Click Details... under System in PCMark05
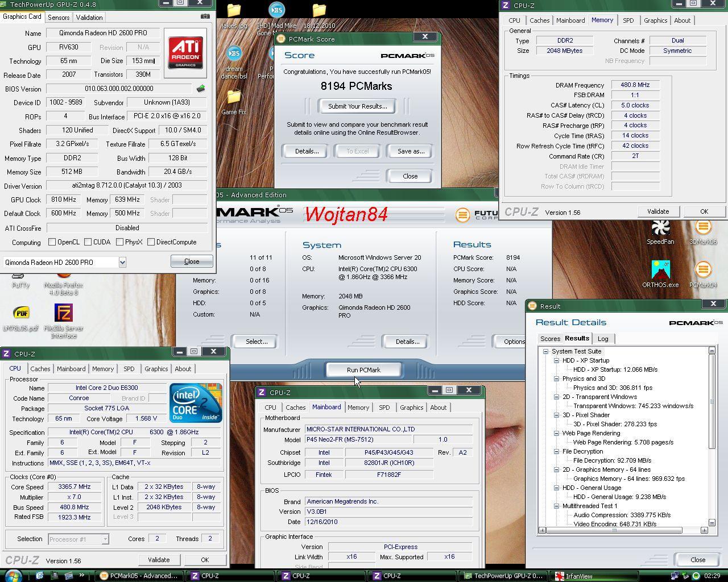This screenshot has width=728, height=582. 407,342
